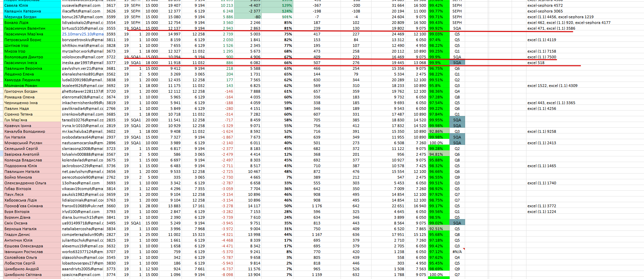
Task: Select the name cell Бурмич Діана
Action: pyautogui.click(x=32, y=217)
